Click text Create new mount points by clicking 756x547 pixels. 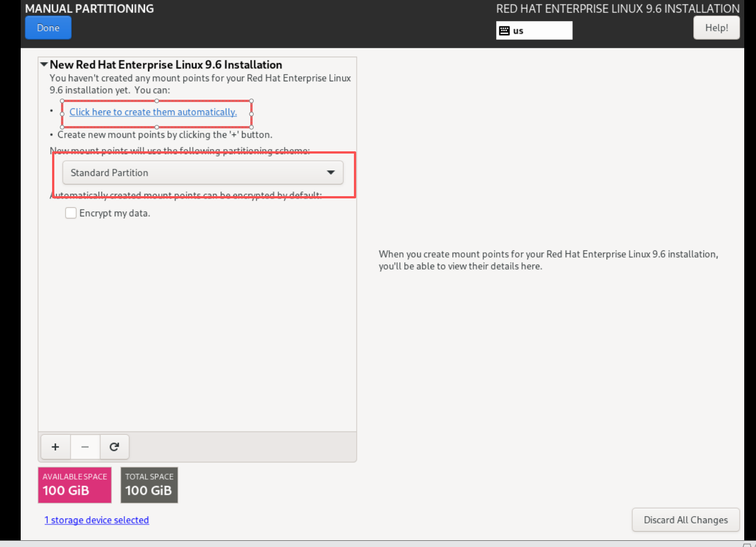coord(165,135)
